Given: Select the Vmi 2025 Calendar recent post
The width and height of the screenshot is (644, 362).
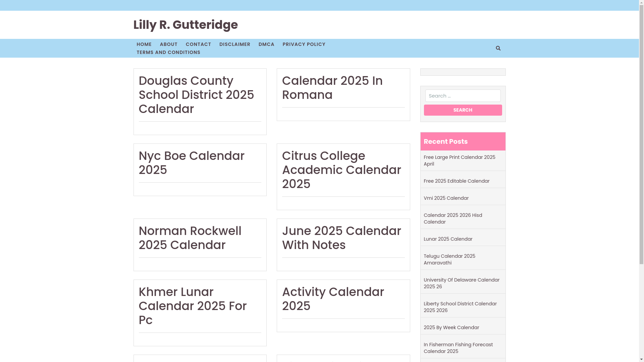Looking at the screenshot, I should [446, 198].
